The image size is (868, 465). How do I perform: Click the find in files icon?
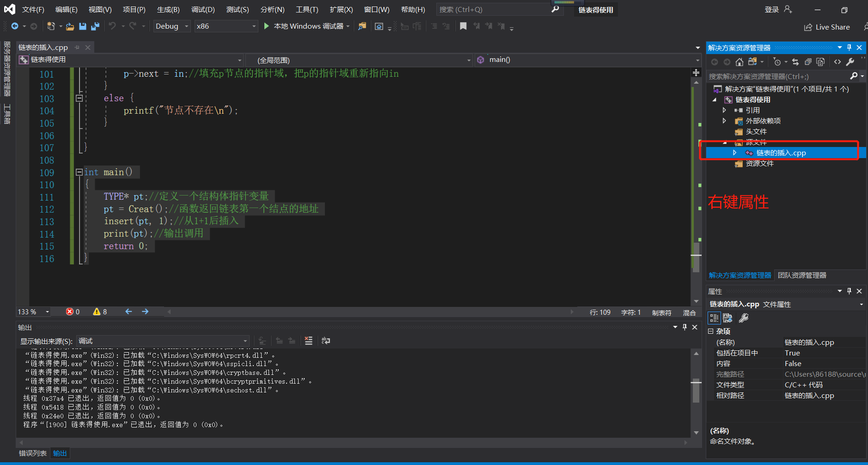click(x=362, y=26)
